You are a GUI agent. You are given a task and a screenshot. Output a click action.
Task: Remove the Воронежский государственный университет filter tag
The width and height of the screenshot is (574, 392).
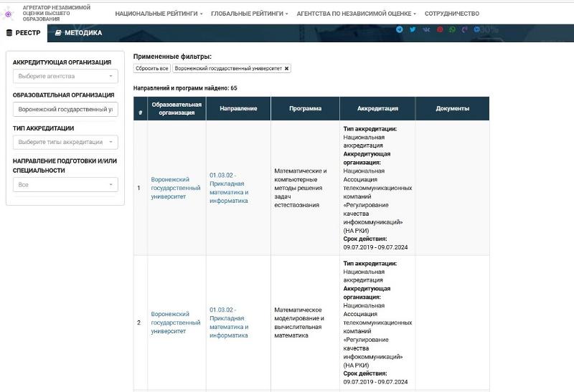point(287,69)
